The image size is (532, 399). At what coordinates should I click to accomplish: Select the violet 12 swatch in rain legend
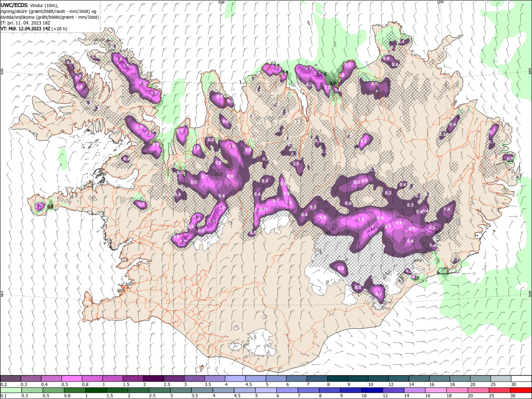[394, 390]
